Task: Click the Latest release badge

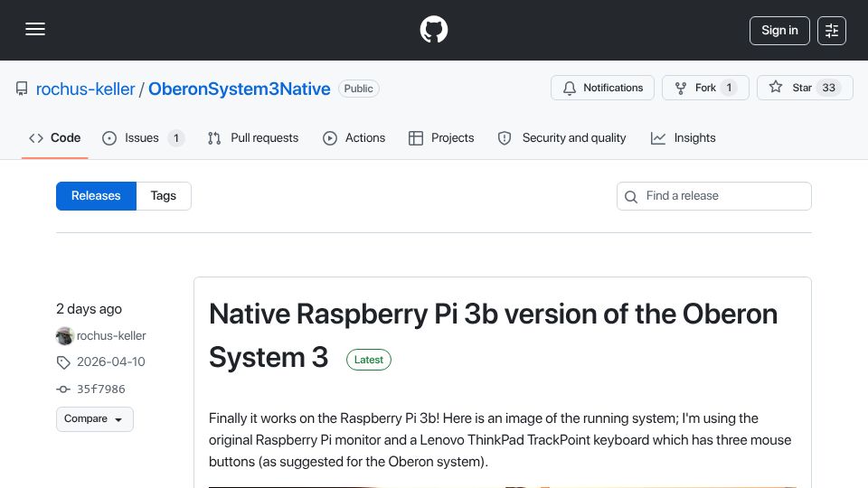Action: pyautogui.click(x=369, y=360)
